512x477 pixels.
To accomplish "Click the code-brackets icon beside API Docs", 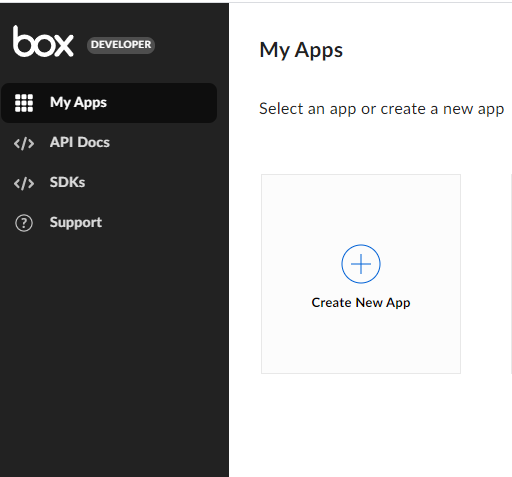I will click(24, 143).
